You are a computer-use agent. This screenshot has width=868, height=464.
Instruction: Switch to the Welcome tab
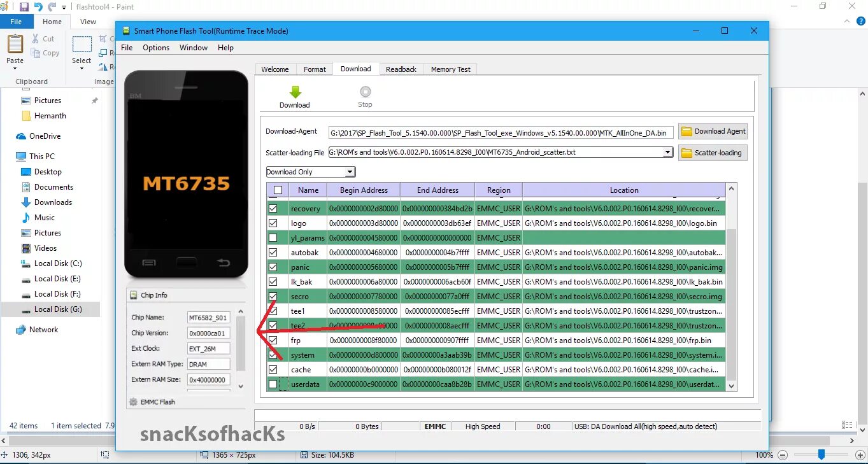tap(275, 69)
